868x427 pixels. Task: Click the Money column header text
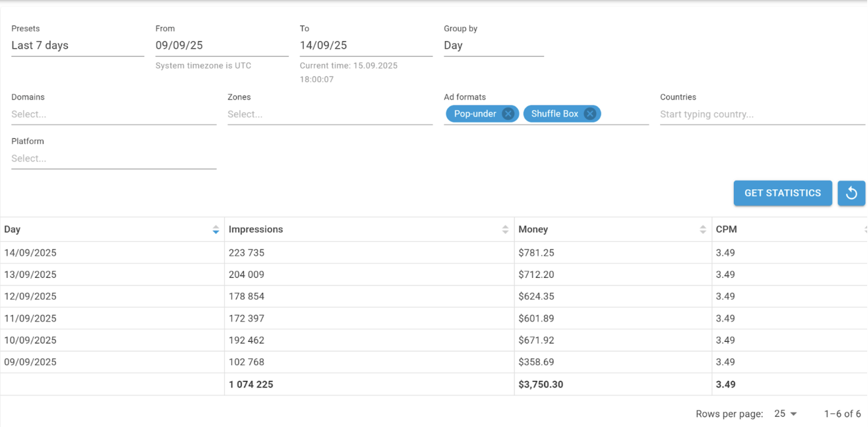click(533, 229)
